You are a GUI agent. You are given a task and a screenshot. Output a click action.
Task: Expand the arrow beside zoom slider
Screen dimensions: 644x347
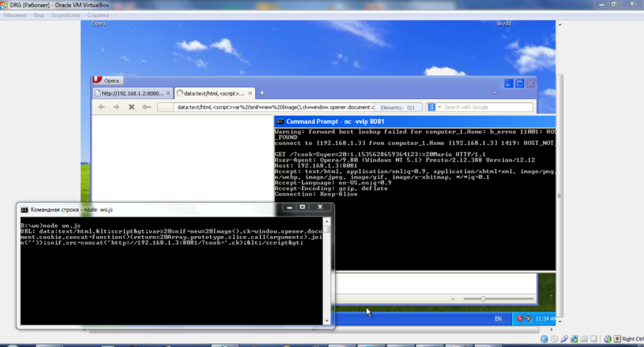pyautogui.click(x=453, y=299)
